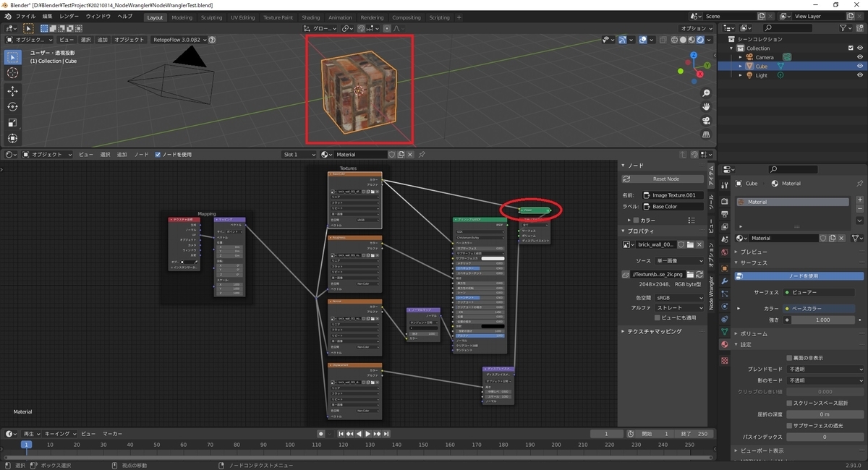868x470 pixels.
Task: Open the Tool properties tab icon
Action: pos(724,185)
